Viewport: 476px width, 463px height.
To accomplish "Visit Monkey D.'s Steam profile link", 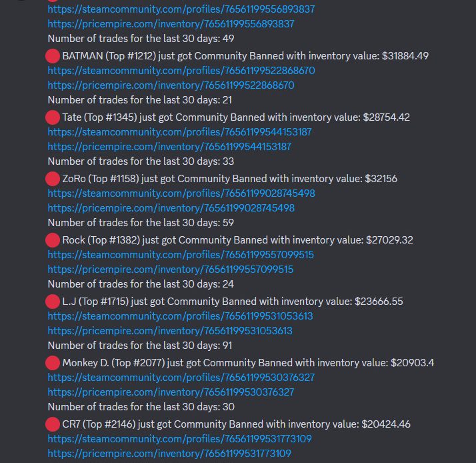I will [x=181, y=378].
